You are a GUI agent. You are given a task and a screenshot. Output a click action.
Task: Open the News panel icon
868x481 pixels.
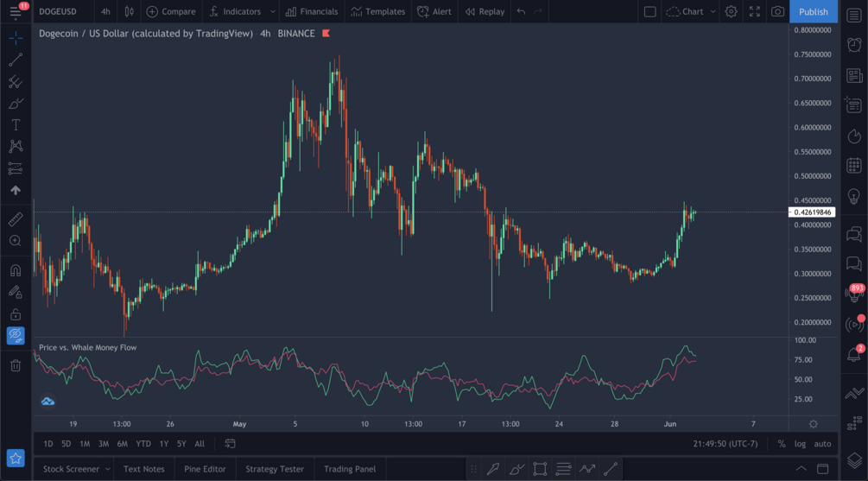[x=854, y=75]
